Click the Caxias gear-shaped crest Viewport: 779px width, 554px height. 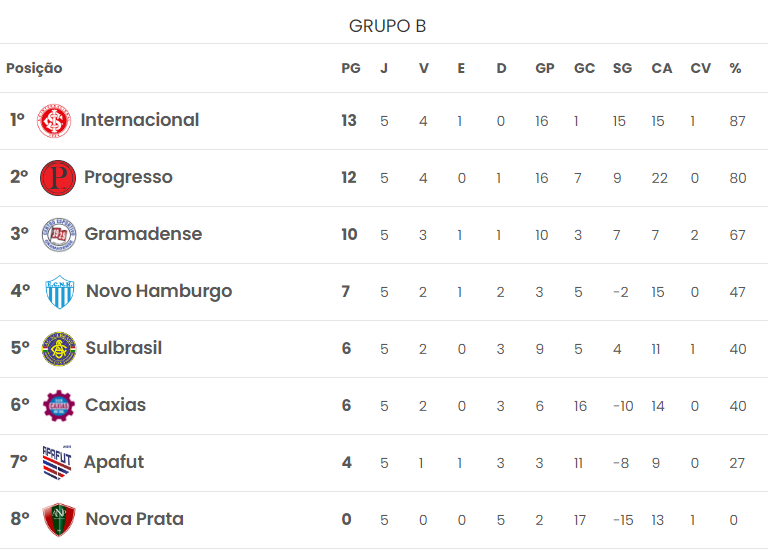click(59, 406)
